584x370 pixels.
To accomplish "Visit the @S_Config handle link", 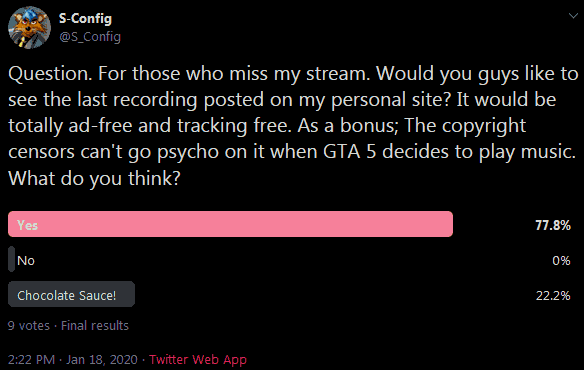I will point(90,37).
